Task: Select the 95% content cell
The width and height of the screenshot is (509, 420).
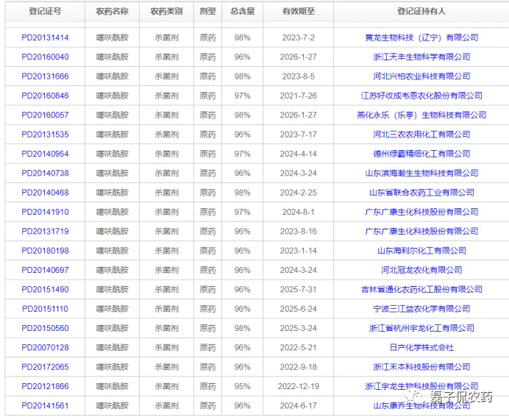Action: [x=243, y=386]
